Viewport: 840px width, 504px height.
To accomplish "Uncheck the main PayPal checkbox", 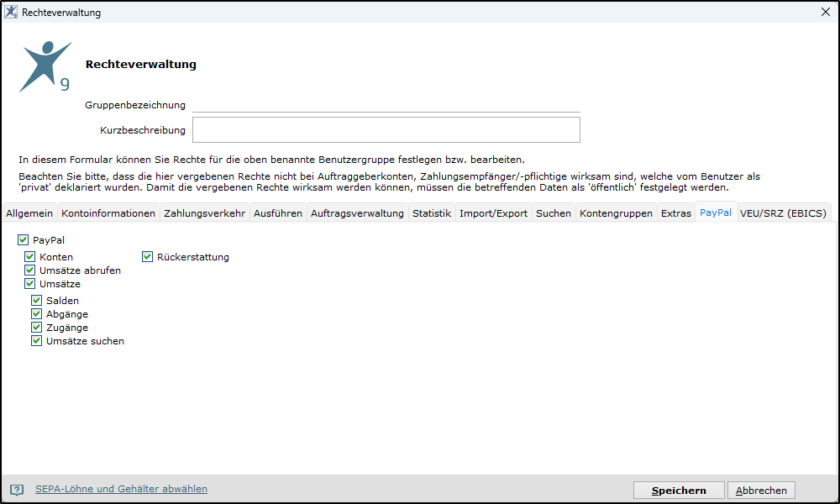I will [23, 240].
